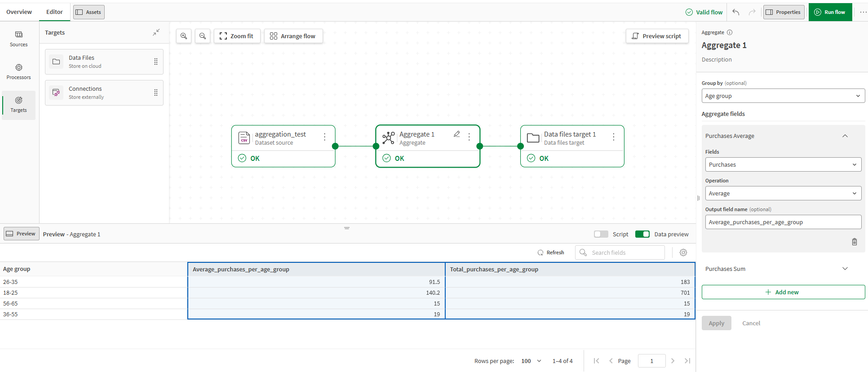Image resolution: width=868 pixels, height=372 pixels.
Task: Go to next preview page
Action: click(673, 361)
